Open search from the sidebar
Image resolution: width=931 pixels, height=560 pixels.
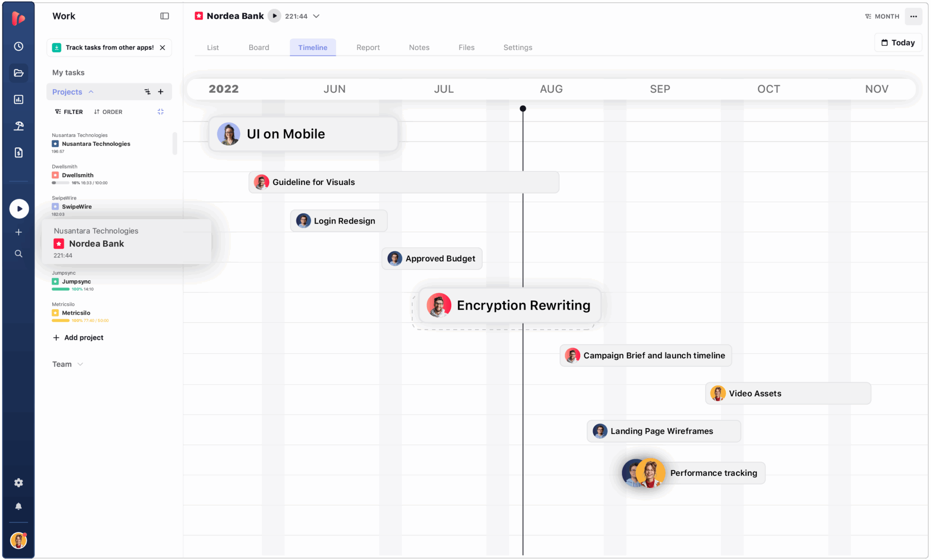[19, 253]
